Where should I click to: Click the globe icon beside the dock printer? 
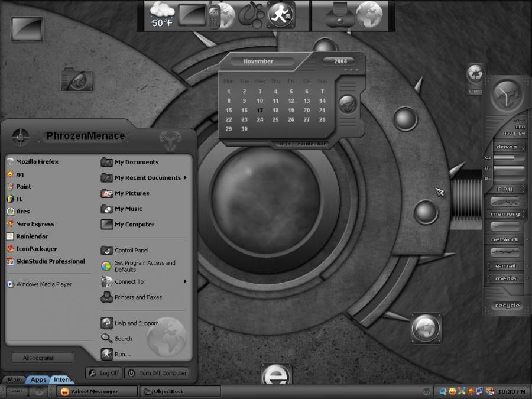(369, 15)
